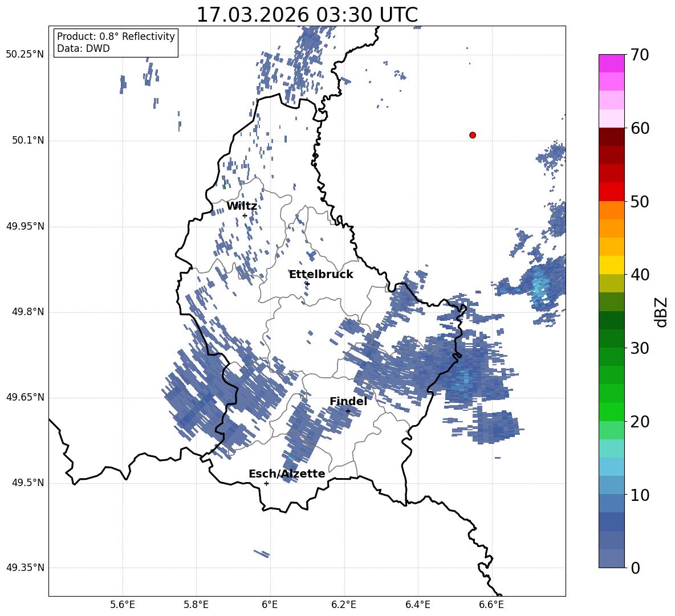Click the colorbar tick label 30
The width and height of the screenshot is (675, 616).
[640, 348]
